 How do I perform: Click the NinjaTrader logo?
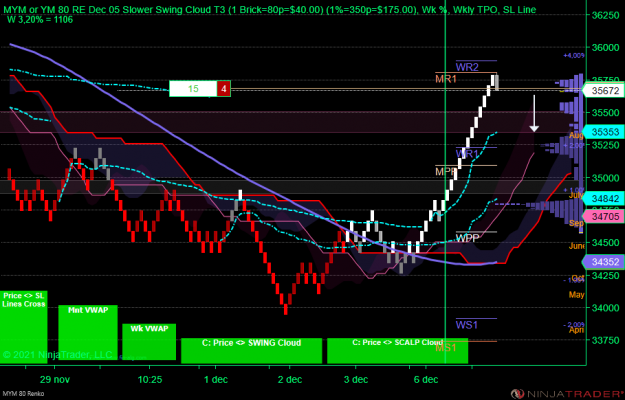[567, 394]
